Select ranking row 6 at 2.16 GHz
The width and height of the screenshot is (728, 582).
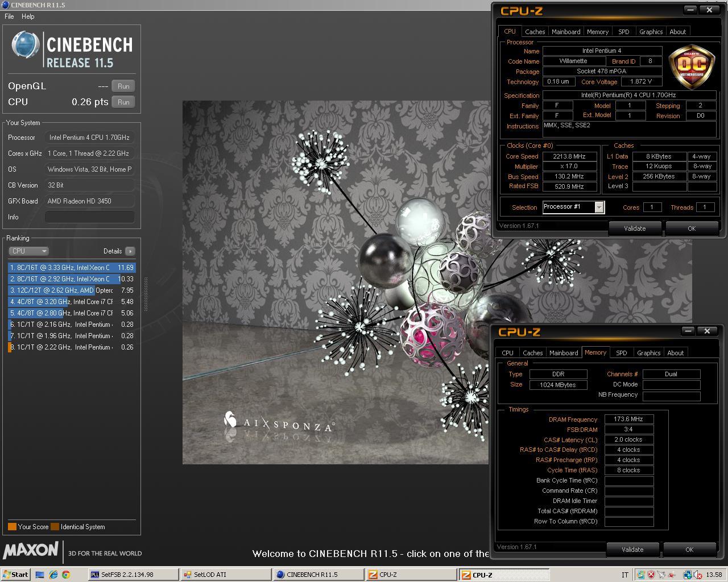pos(72,325)
